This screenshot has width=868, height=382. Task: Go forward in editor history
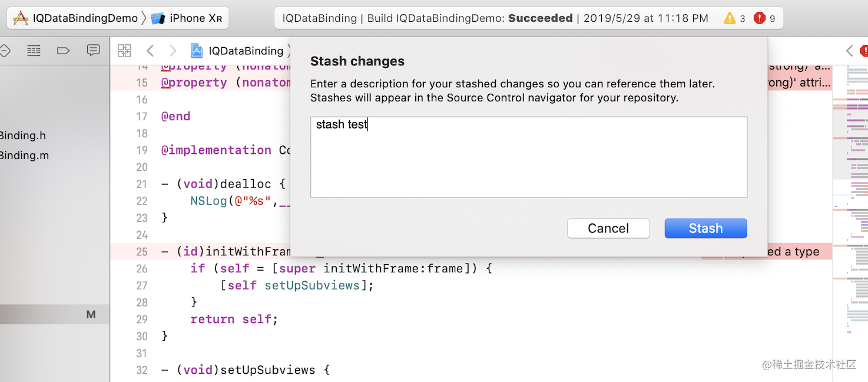(x=173, y=51)
